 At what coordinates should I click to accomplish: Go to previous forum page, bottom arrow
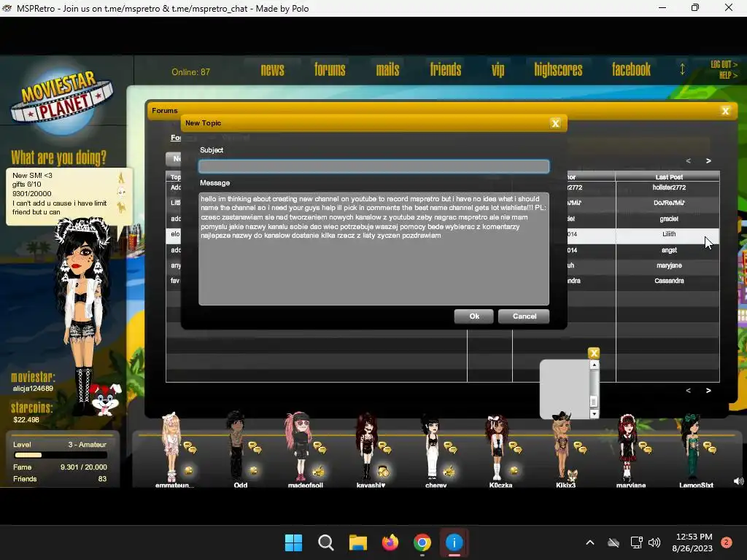click(688, 391)
